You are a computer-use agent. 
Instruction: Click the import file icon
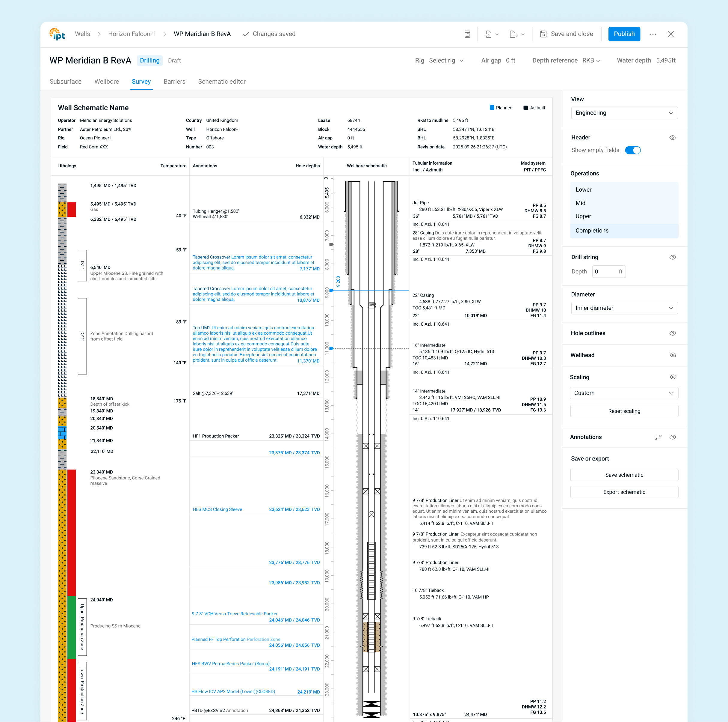click(488, 34)
